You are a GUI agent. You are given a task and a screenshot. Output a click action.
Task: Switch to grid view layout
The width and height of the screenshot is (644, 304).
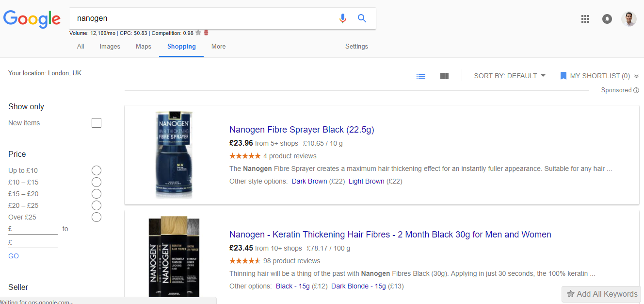tap(444, 76)
